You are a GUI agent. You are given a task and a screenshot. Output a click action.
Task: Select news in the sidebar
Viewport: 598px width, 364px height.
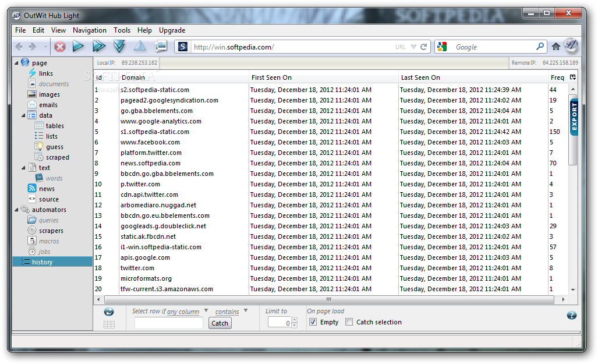[x=47, y=189]
